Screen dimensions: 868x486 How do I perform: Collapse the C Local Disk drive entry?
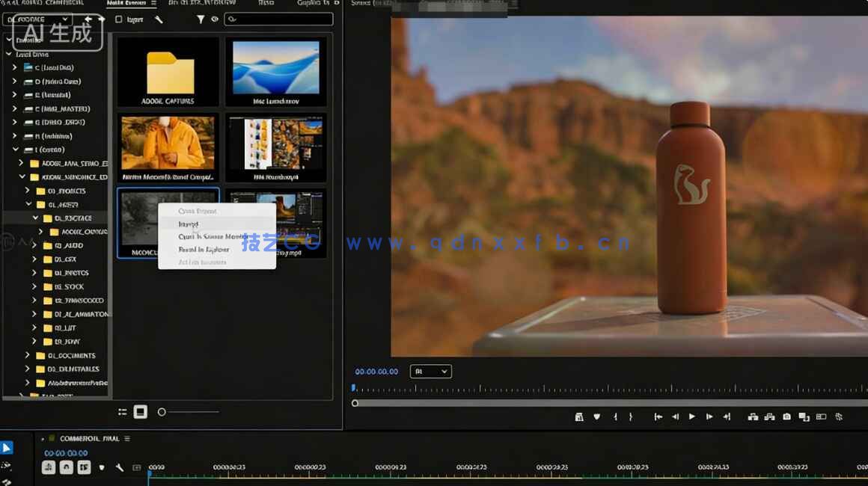coord(15,67)
